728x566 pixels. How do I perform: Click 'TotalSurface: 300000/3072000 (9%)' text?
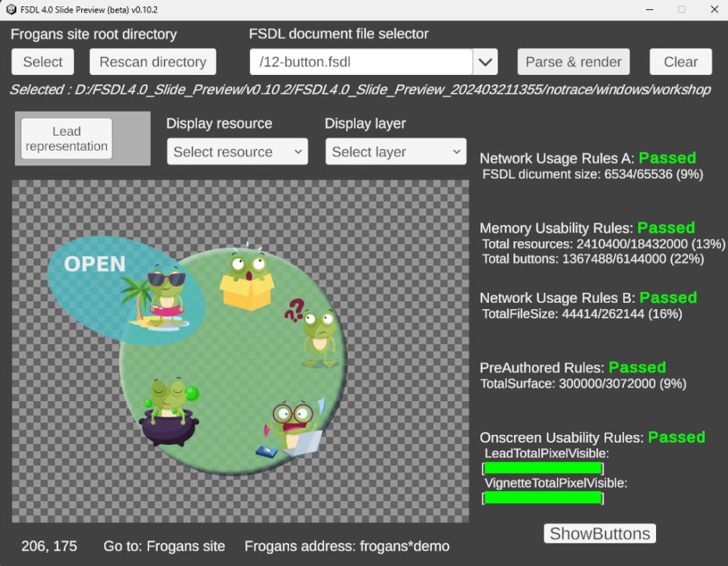tap(583, 383)
